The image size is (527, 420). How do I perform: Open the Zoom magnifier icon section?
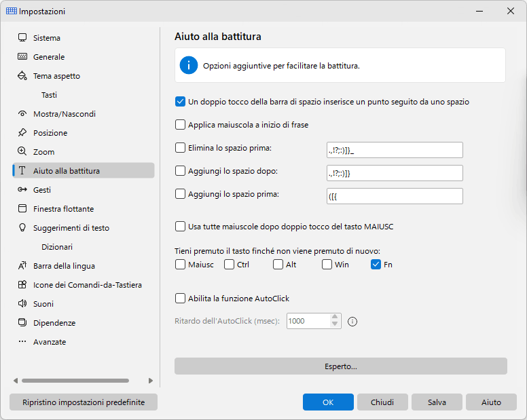22,151
